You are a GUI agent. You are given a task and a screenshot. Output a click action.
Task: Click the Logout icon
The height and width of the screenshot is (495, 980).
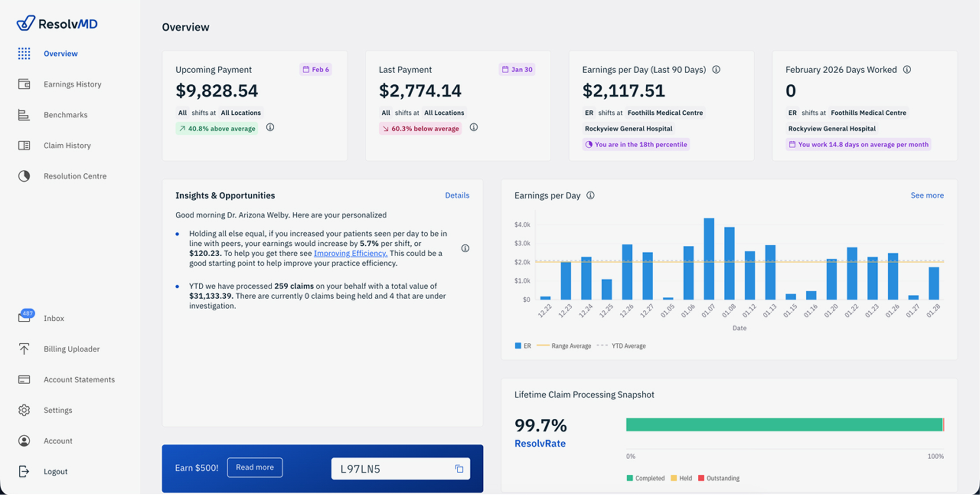pos(24,472)
